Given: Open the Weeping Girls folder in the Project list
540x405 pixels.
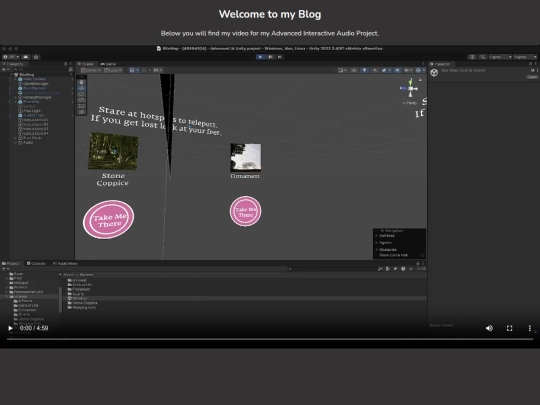Looking at the screenshot, I should (82, 308).
